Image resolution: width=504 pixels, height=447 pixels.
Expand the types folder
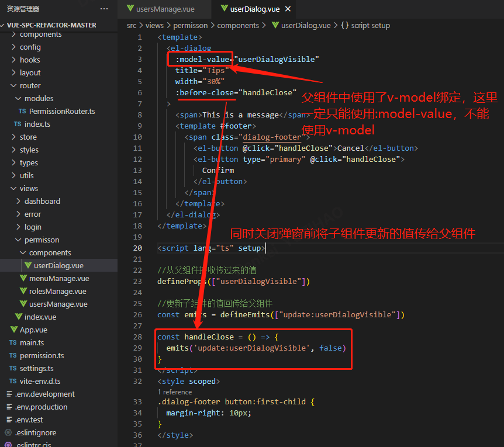pos(13,162)
